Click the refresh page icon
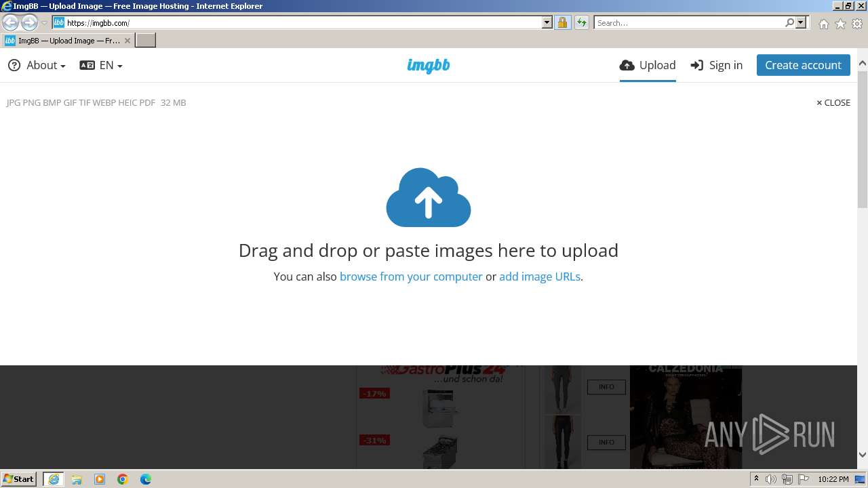868x488 pixels. coord(581,23)
